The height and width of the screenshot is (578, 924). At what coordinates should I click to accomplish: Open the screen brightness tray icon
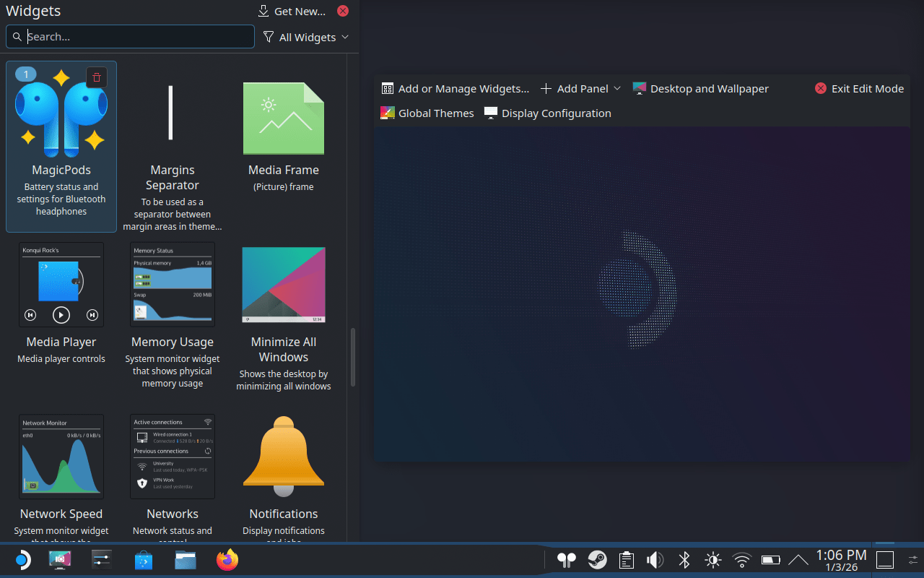713,560
